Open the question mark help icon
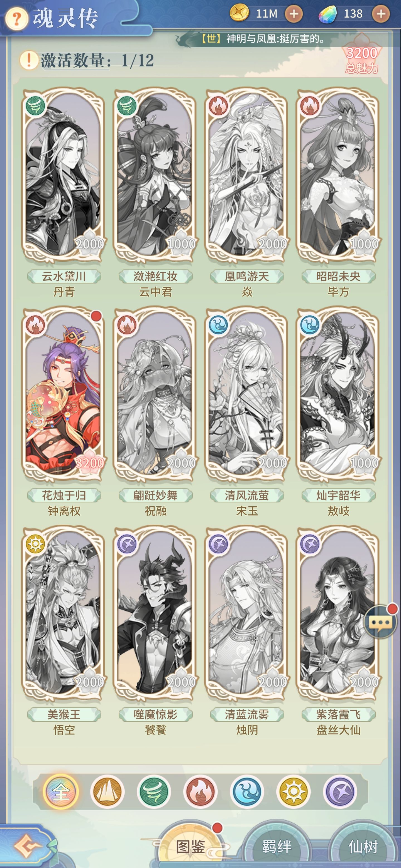The width and height of the screenshot is (401, 868). pos(16,19)
